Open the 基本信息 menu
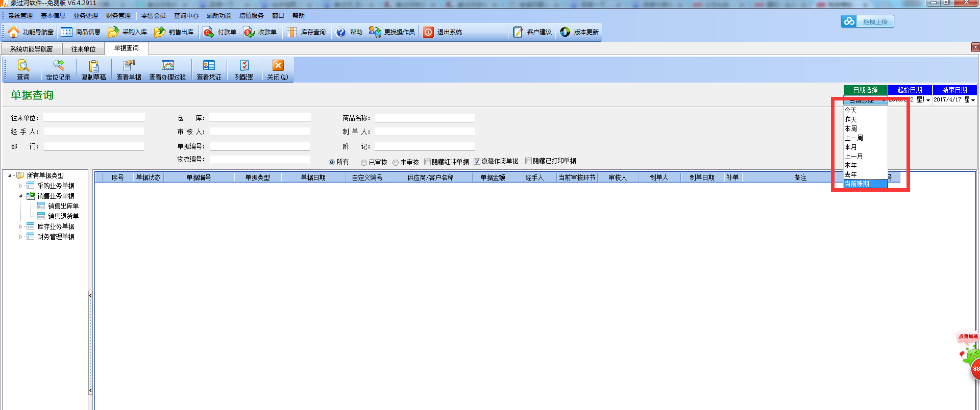Image resolution: width=980 pixels, height=410 pixels. pos(53,16)
